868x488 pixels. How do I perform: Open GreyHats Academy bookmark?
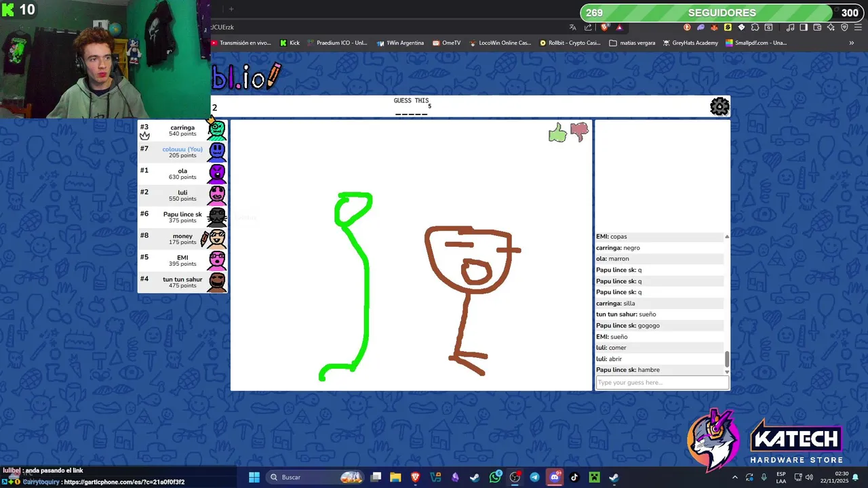click(x=690, y=43)
